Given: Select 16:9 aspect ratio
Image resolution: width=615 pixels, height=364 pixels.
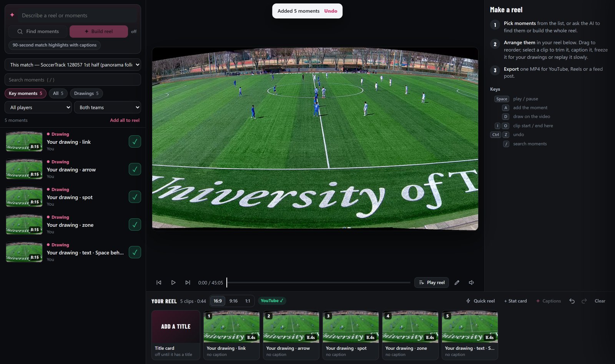Looking at the screenshot, I should click(x=218, y=301).
